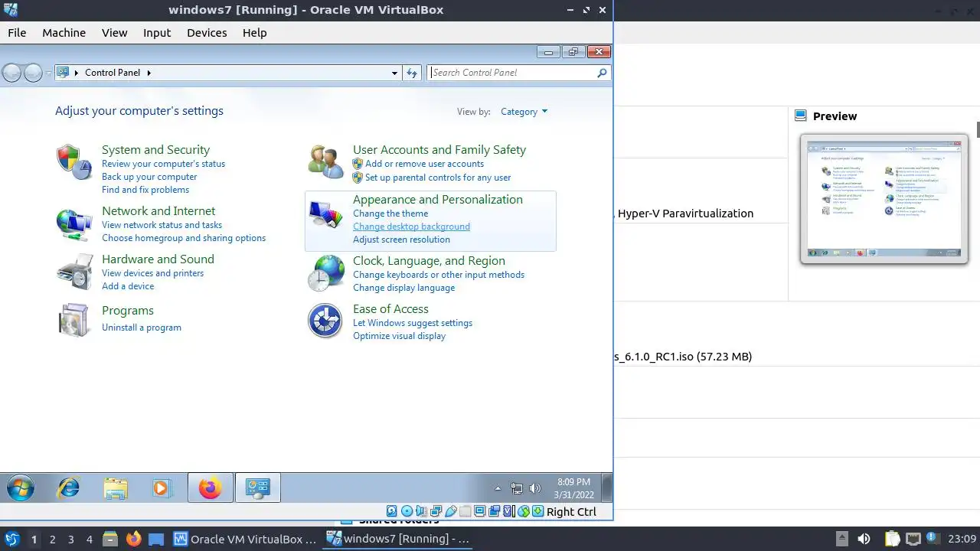This screenshot has height=551, width=980.
Task: Open Oracle VM VirtualBox Manager from host taskbar
Action: tap(245, 540)
